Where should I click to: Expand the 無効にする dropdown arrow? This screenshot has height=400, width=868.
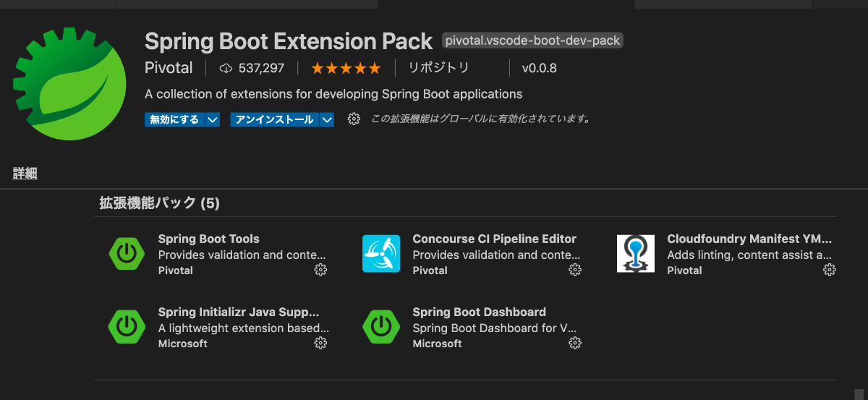(212, 119)
